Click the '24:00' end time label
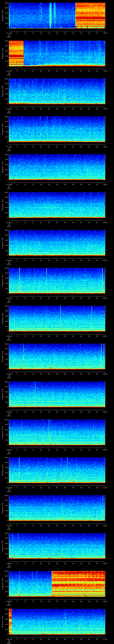This screenshot has height=644, width=114. pyautogui.click(x=105, y=374)
